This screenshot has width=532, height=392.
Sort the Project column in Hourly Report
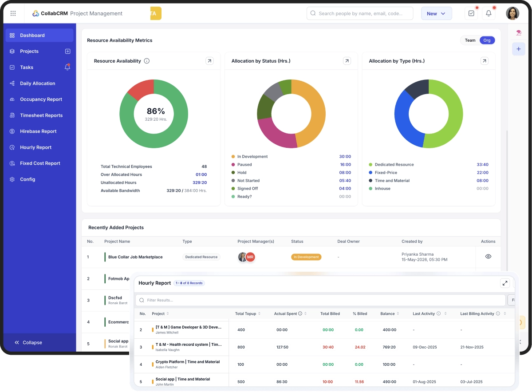(x=167, y=313)
